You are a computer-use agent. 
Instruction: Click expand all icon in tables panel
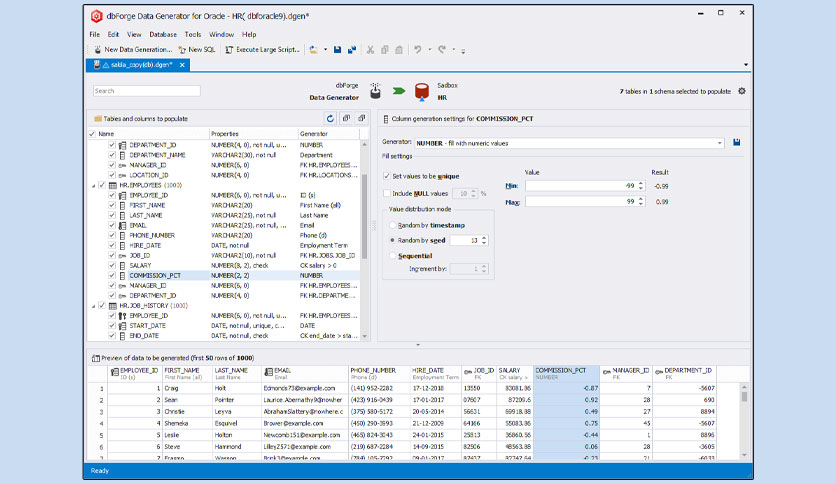(x=346, y=118)
